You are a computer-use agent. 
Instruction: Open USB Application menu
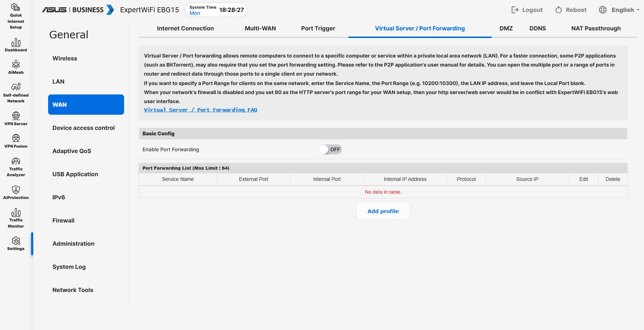click(x=86, y=174)
